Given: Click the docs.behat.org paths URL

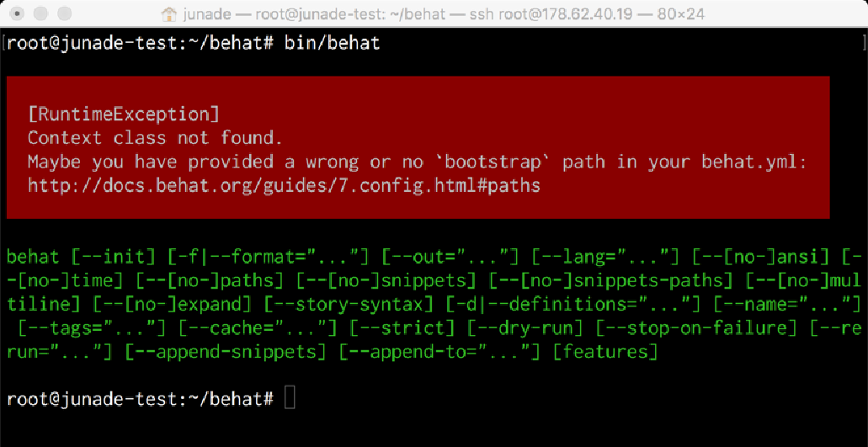Looking at the screenshot, I should [284, 185].
